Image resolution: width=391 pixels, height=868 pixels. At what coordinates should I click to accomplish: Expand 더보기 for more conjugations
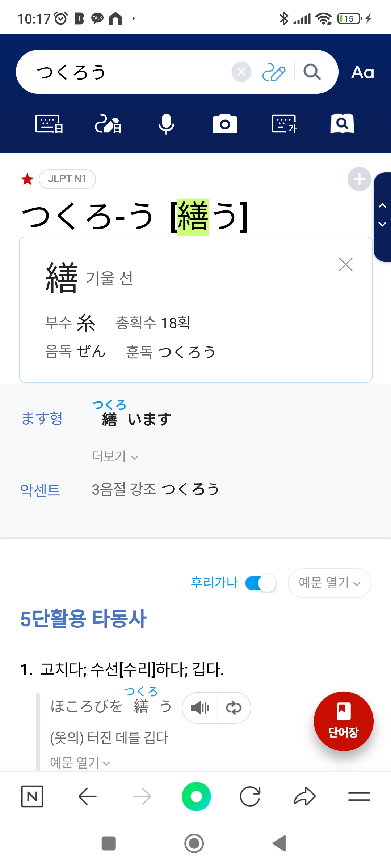[x=115, y=456]
